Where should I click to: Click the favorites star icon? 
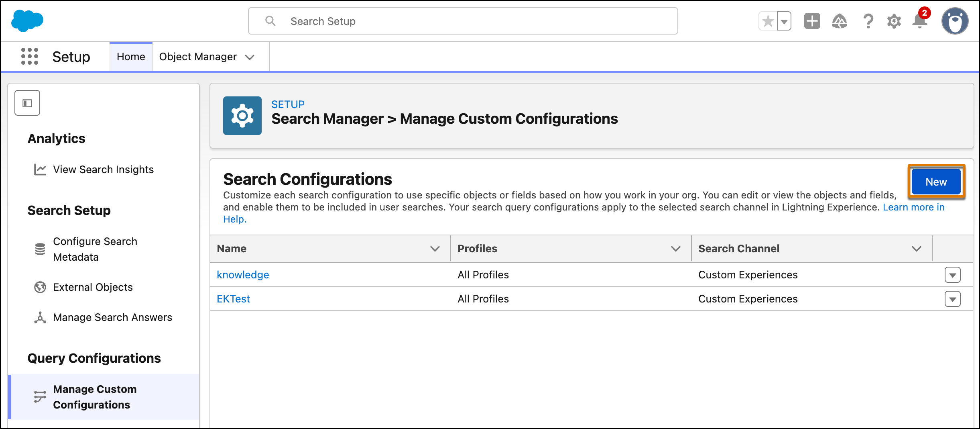pos(768,21)
